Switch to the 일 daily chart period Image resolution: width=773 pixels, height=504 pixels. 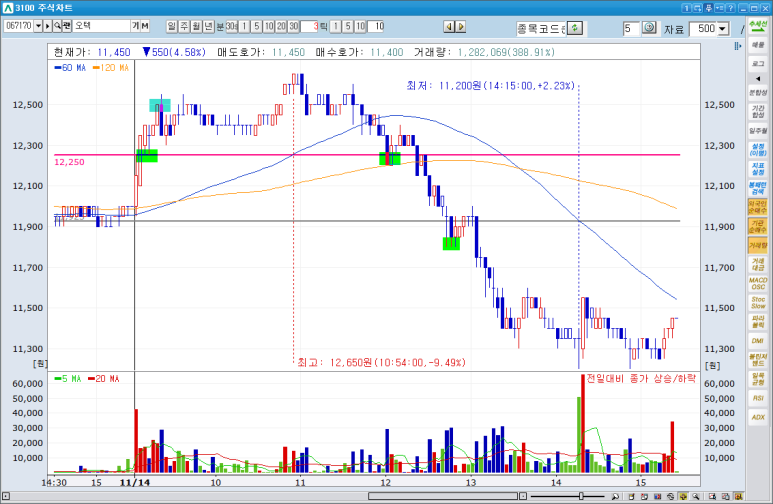tap(172, 26)
